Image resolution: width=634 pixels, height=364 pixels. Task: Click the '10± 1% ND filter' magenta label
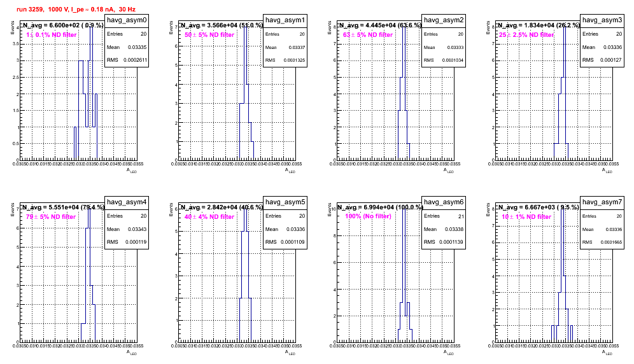[x=526, y=217]
